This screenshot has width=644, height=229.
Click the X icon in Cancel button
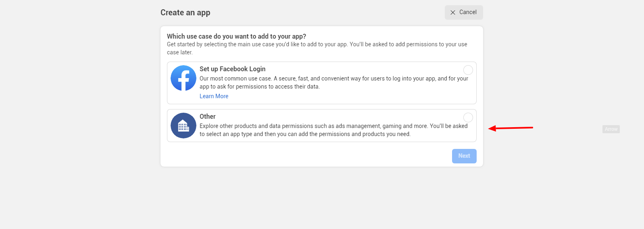(x=453, y=12)
